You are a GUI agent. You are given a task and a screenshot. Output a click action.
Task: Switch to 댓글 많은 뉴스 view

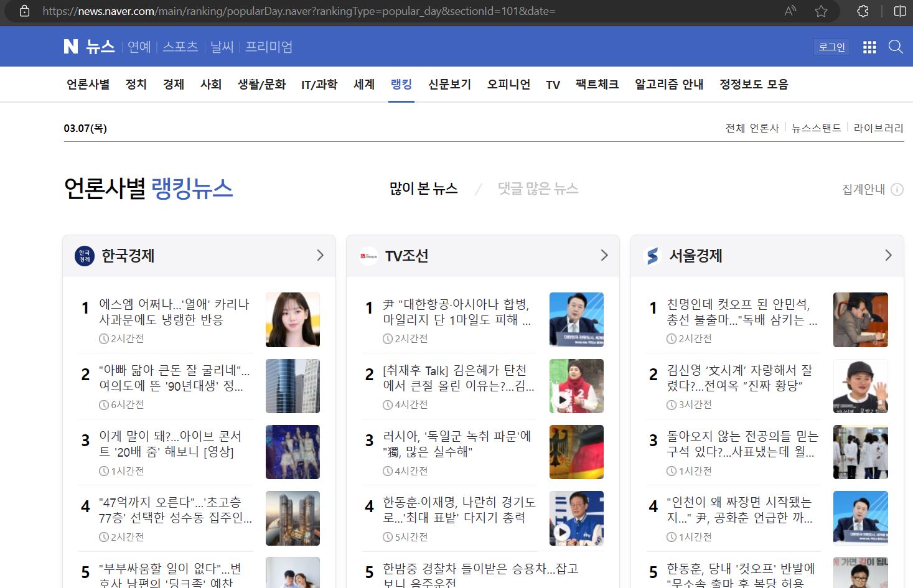[538, 189]
